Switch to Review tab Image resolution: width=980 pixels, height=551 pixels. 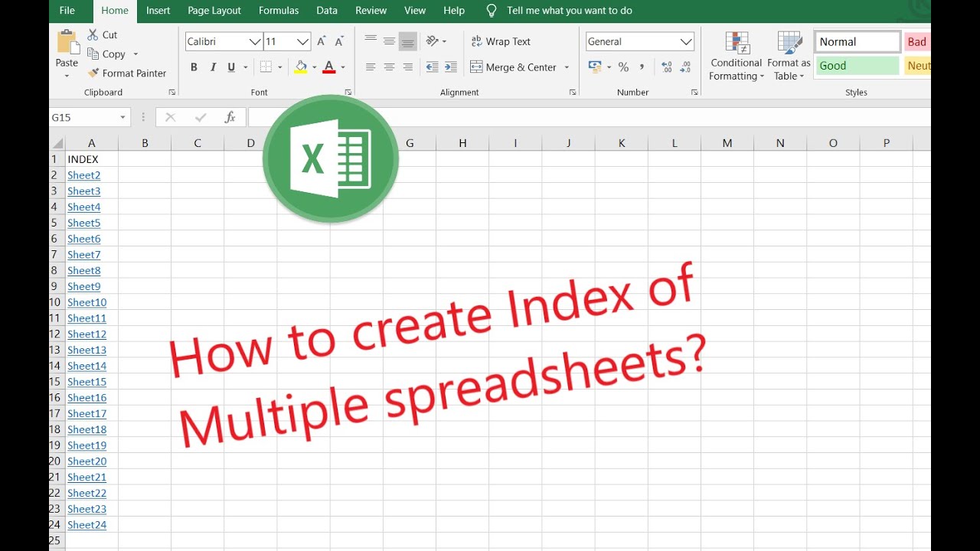371,11
